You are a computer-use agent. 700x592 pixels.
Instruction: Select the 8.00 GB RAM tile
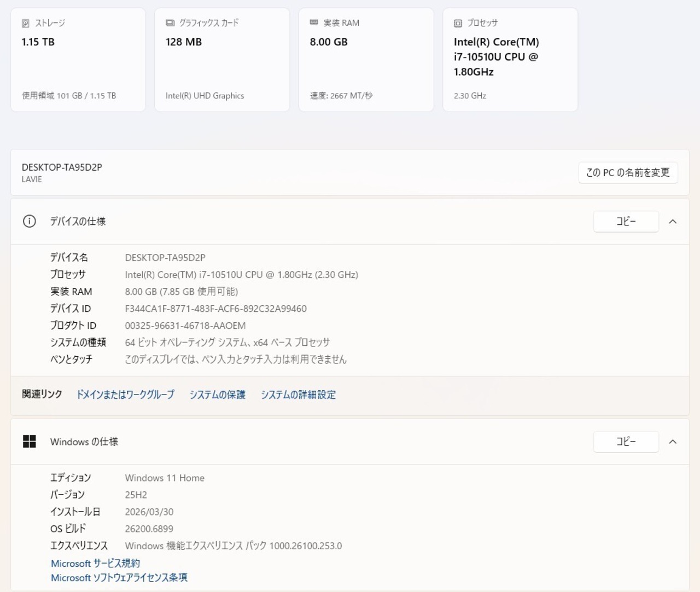(366, 60)
